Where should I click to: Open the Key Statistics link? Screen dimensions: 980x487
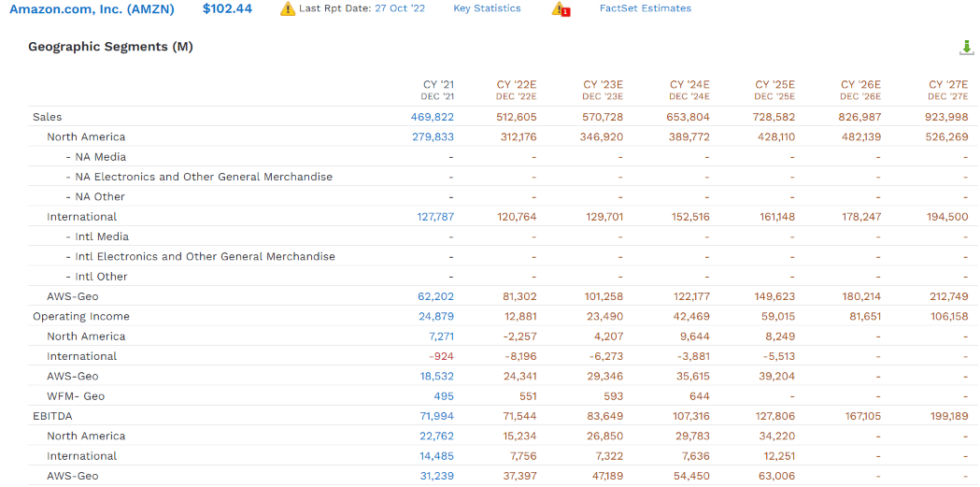(x=487, y=8)
